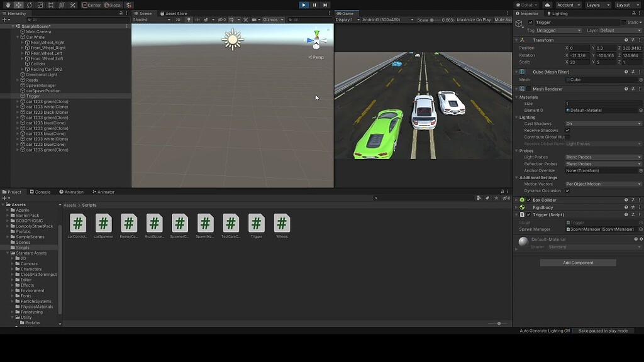The image size is (644, 362).
Task: Adjust the Game view Scale slider
Action: pos(432,19)
